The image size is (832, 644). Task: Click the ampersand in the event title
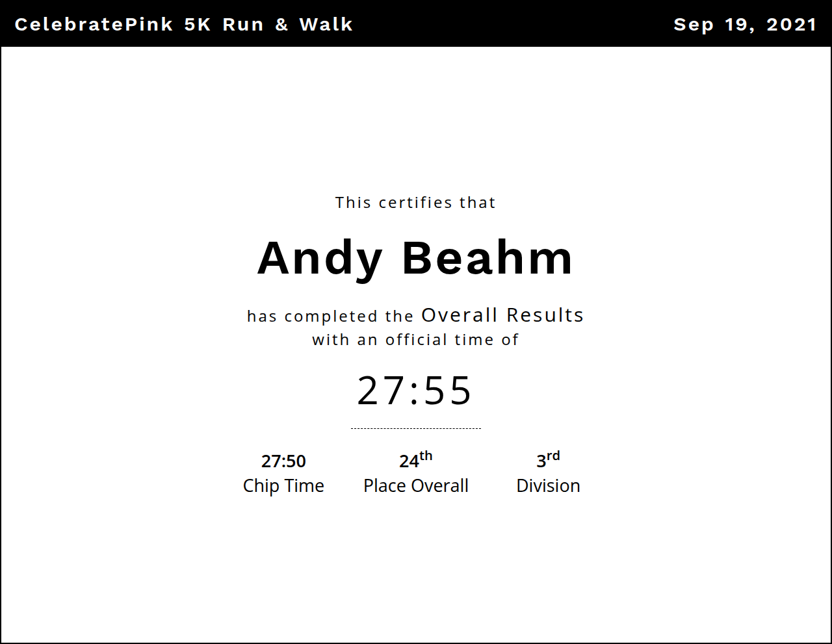tap(281, 25)
